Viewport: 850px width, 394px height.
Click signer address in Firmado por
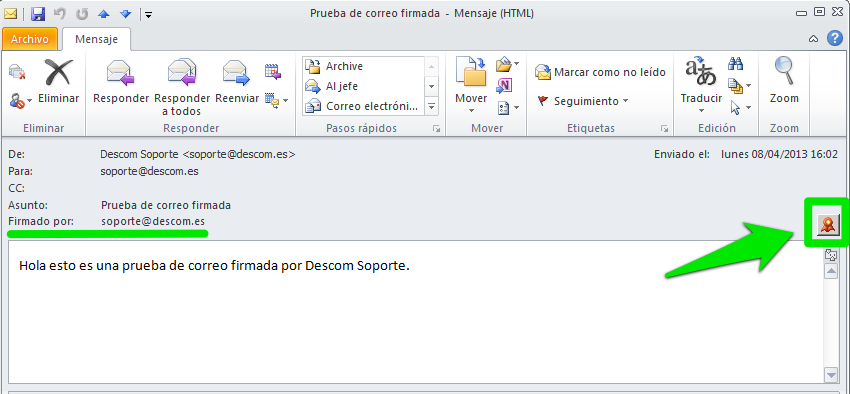[x=153, y=222]
